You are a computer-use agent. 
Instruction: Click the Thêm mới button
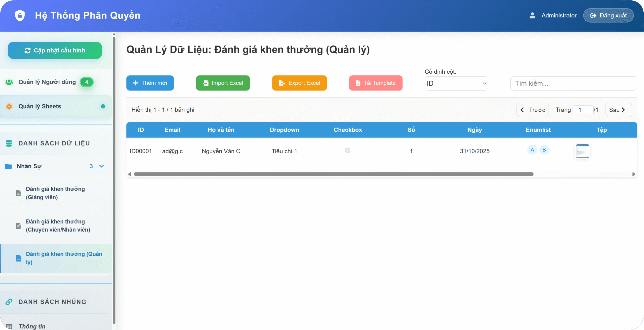pyautogui.click(x=150, y=83)
